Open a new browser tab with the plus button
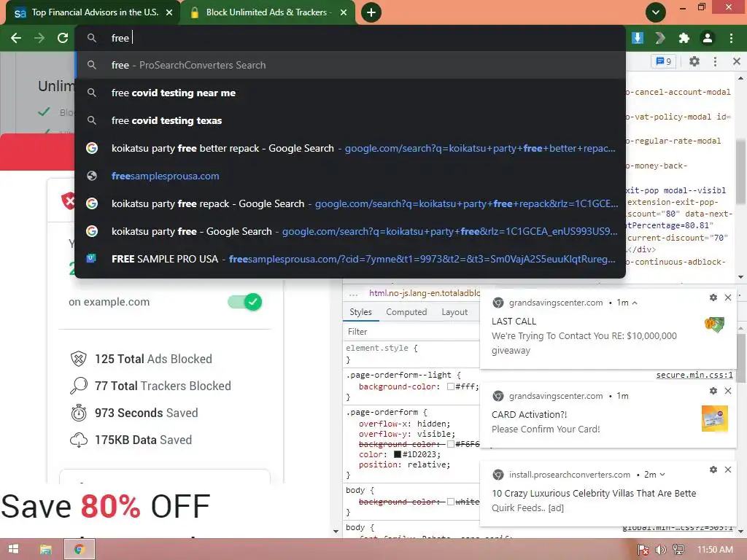This screenshot has height=560, width=747. tap(371, 12)
